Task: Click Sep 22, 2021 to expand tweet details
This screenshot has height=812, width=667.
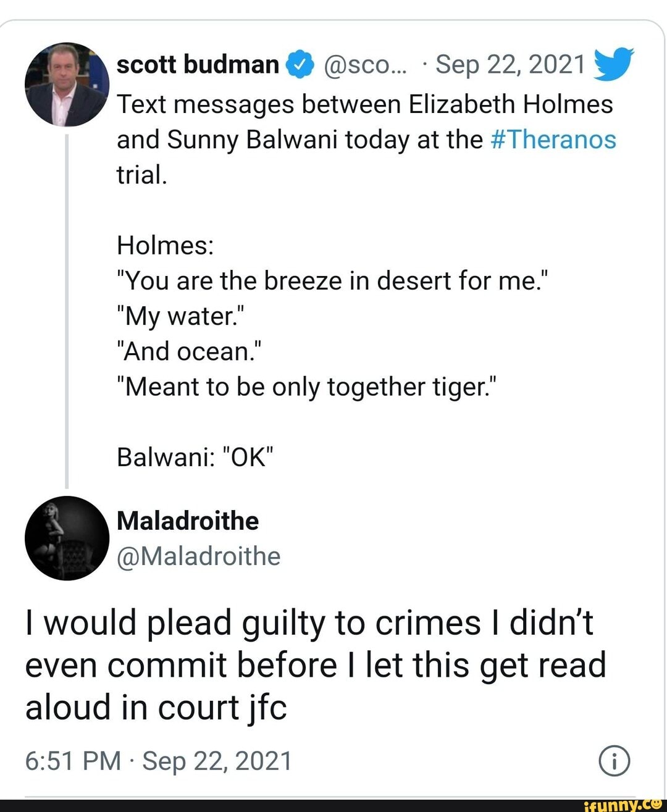Action: pos(508,63)
